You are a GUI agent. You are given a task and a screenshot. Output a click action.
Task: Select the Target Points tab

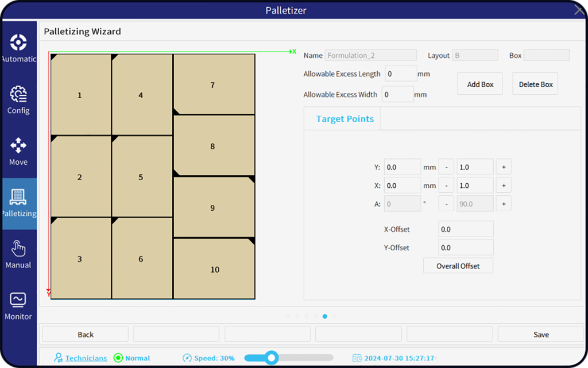click(345, 119)
